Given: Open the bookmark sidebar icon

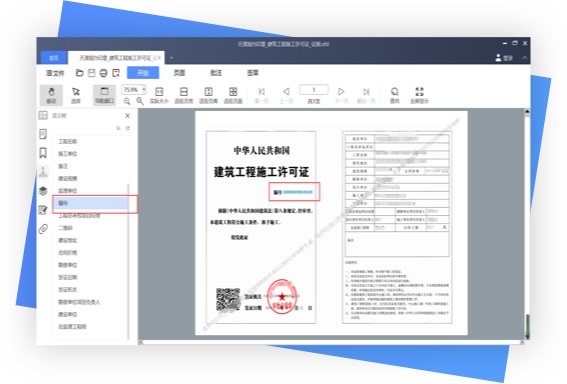Looking at the screenshot, I should [x=43, y=153].
